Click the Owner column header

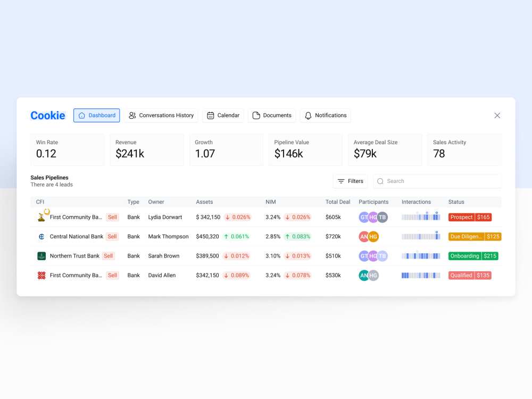click(156, 202)
